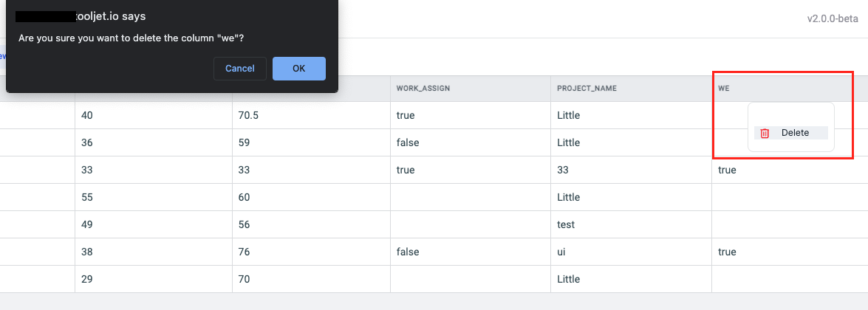
Task: Select the 'test' project name cell
Action: coord(566,224)
